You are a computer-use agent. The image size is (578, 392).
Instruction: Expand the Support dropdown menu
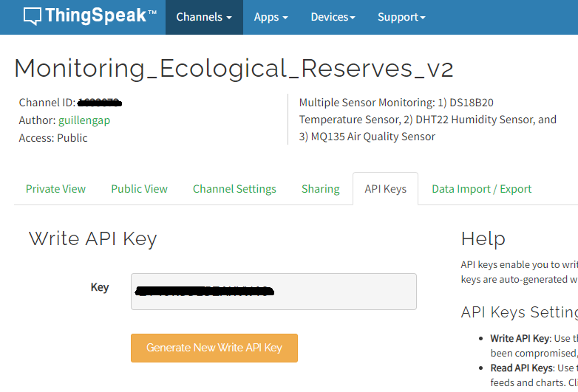[x=401, y=17]
